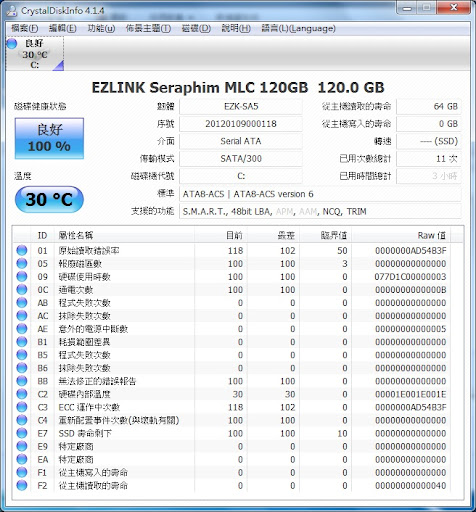Click attribute name 重新配置事件次數(與壞軌有關)
476x512 pixels.
119,420
